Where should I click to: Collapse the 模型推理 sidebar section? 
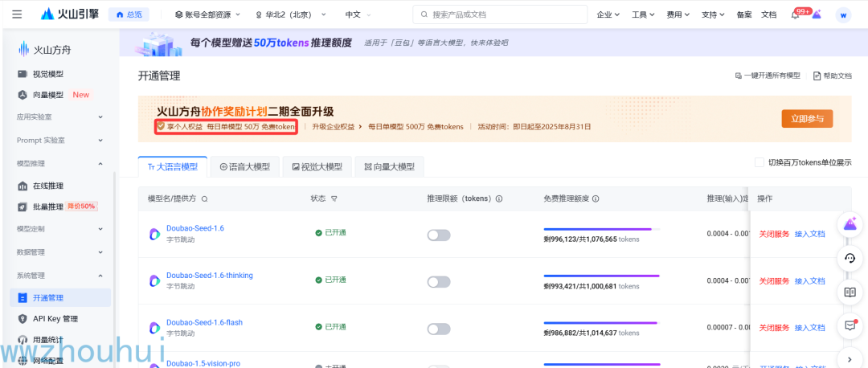click(x=61, y=163)
